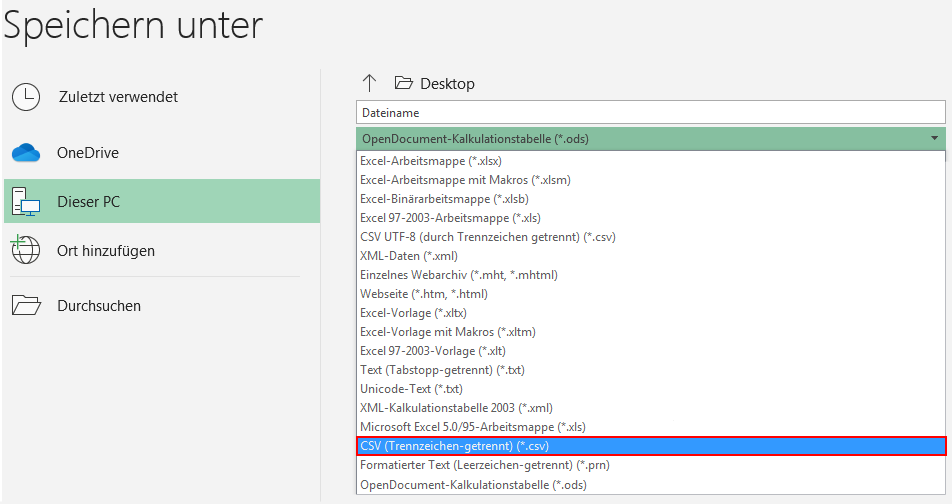Choose Einzelnes Webarchiv (*.mht, *.mhtml)
This screenshot has height=504, width=952.
pos(651,274)
